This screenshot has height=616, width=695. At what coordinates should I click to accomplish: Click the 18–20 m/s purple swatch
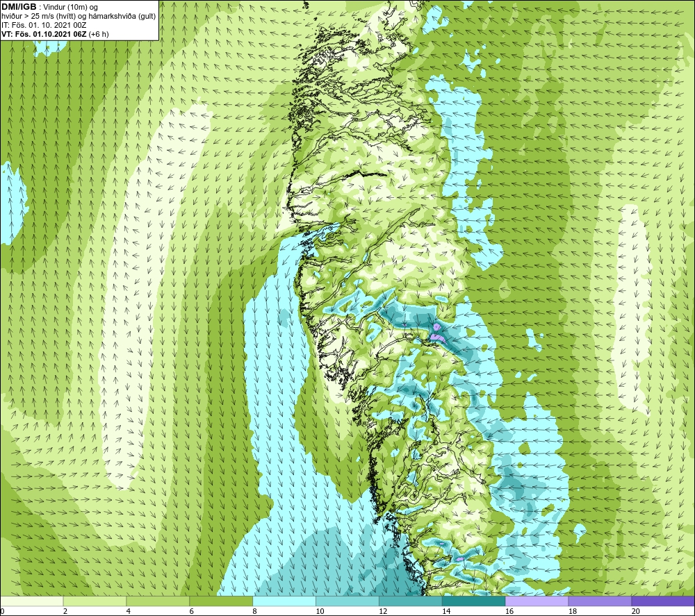pos(600,601)
